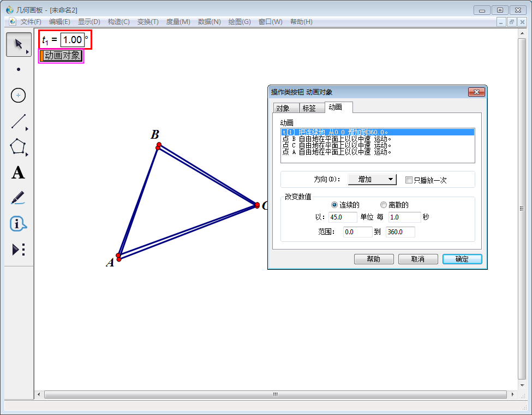Select the Arrow selection tool

click(19, 44)
